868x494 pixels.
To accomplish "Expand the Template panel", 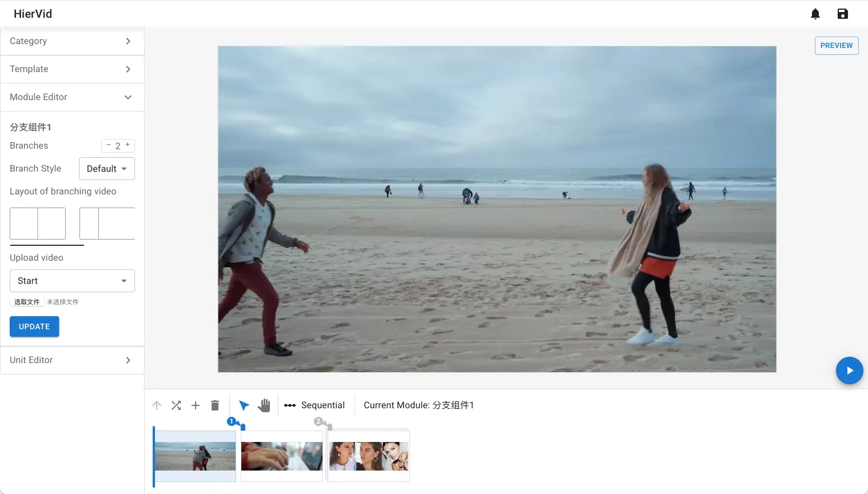I will [x=72, y=69].
